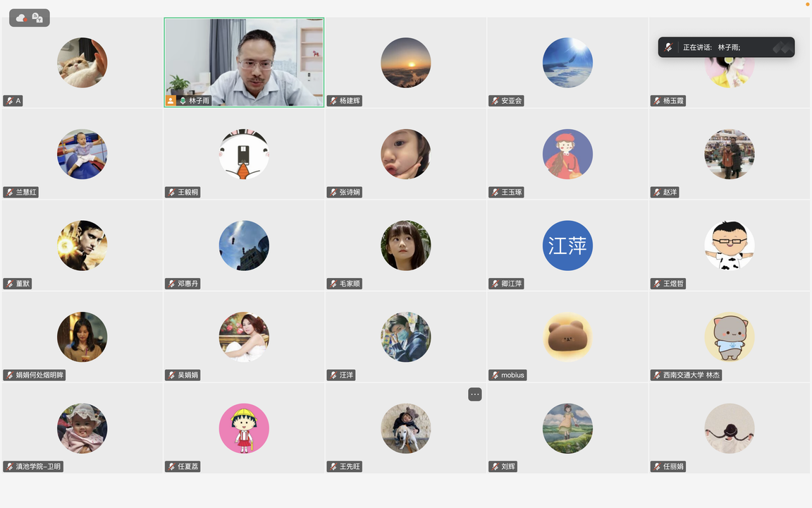812x508 pixels.
Task: Click the brown bear avatar of mobius
Action: 567,337
